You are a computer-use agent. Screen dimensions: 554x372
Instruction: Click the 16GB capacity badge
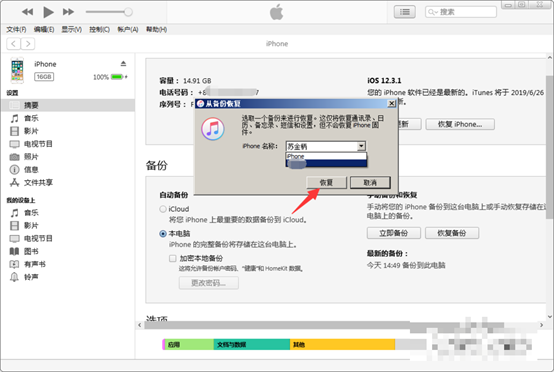(x=44, y=77)
